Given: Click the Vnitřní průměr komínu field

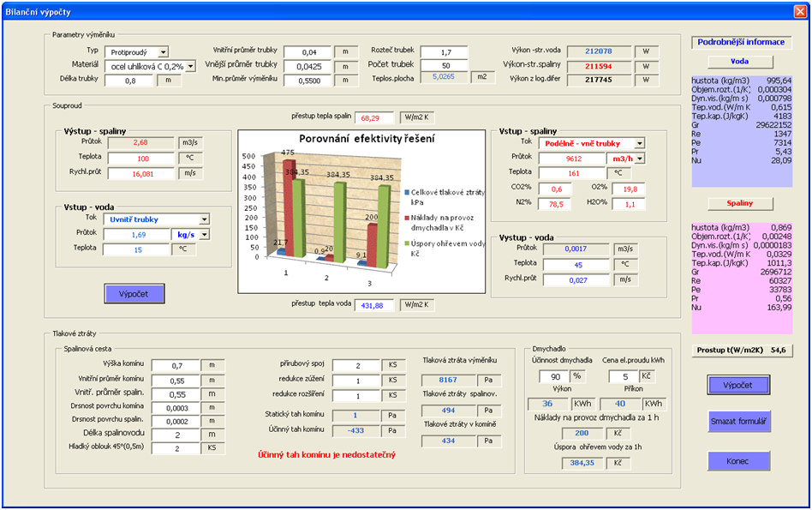Looking at the screenshot, I should 176,381.
